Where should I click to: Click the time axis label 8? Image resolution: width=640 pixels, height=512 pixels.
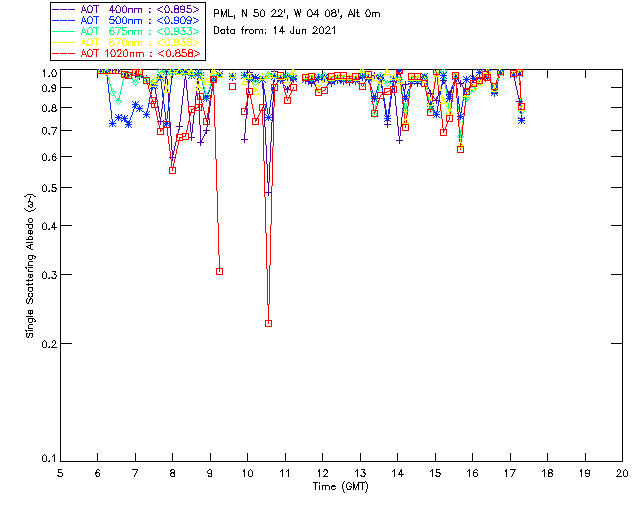coord(173,473)
